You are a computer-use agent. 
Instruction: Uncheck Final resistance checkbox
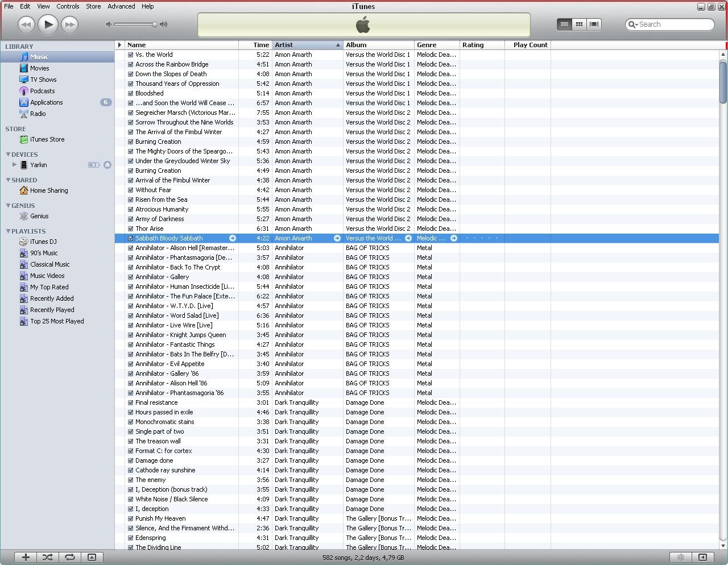tap(131, 402)
